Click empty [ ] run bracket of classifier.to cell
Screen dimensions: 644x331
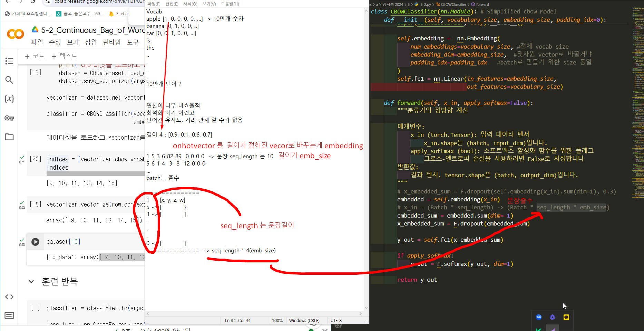point(35,308)
